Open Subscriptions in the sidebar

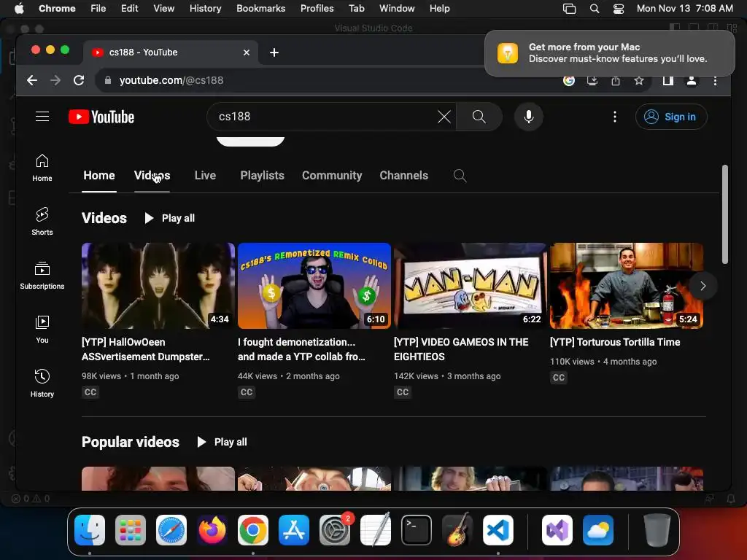pos(42,275)
